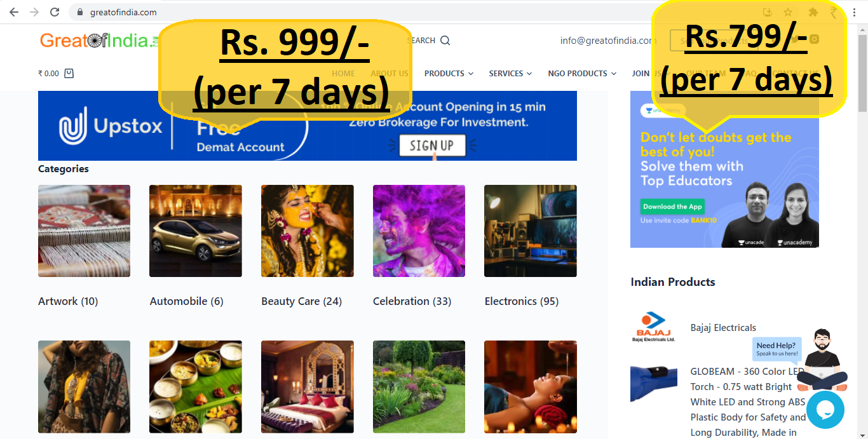Open the blue chat bubble widget

point(825,410)
